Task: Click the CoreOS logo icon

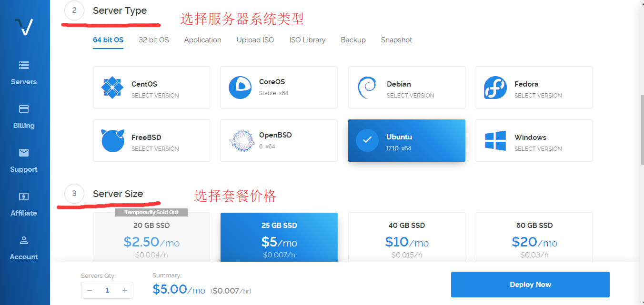Action: (x=240, y=88)
